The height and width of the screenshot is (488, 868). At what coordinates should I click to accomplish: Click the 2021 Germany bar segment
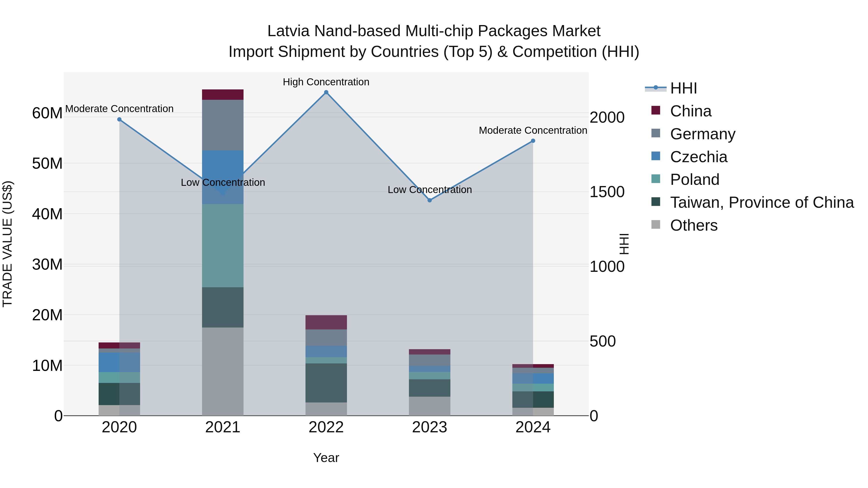click(223, 125)
